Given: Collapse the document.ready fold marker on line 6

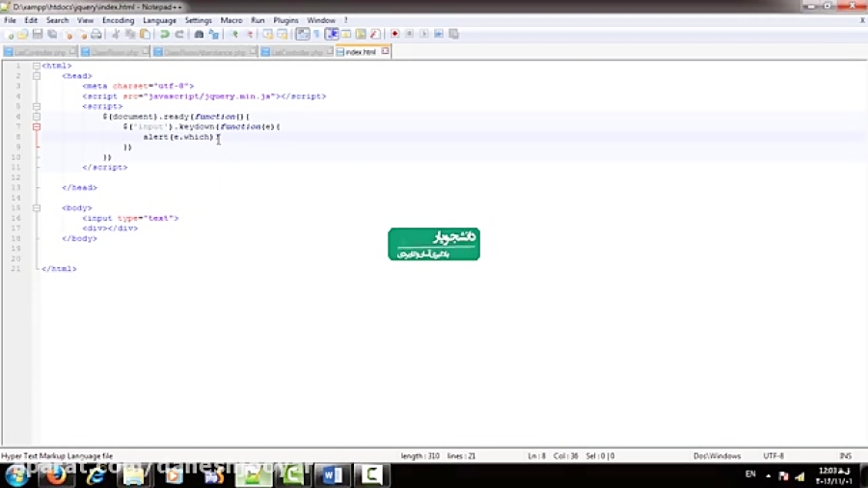Looking at the screenshot, I should (x=37, y=117).
